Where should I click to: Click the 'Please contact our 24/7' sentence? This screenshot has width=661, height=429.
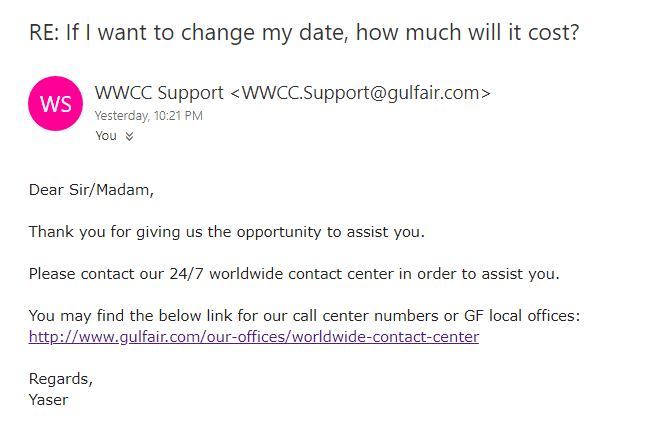pyautogui.click(x=294, y=274)
